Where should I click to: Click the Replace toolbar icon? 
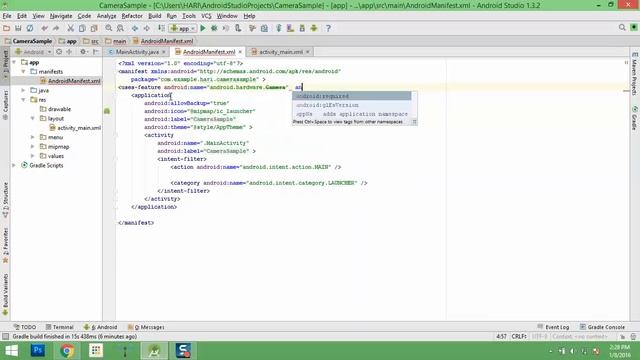(120, 28)
